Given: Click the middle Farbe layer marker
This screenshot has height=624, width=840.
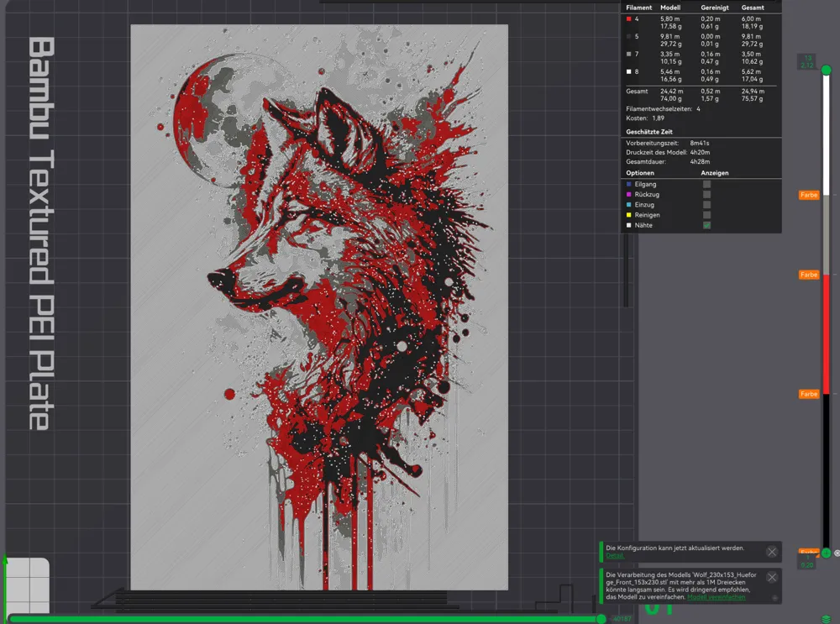Looking at the screenshot, I should coord(808,275).
